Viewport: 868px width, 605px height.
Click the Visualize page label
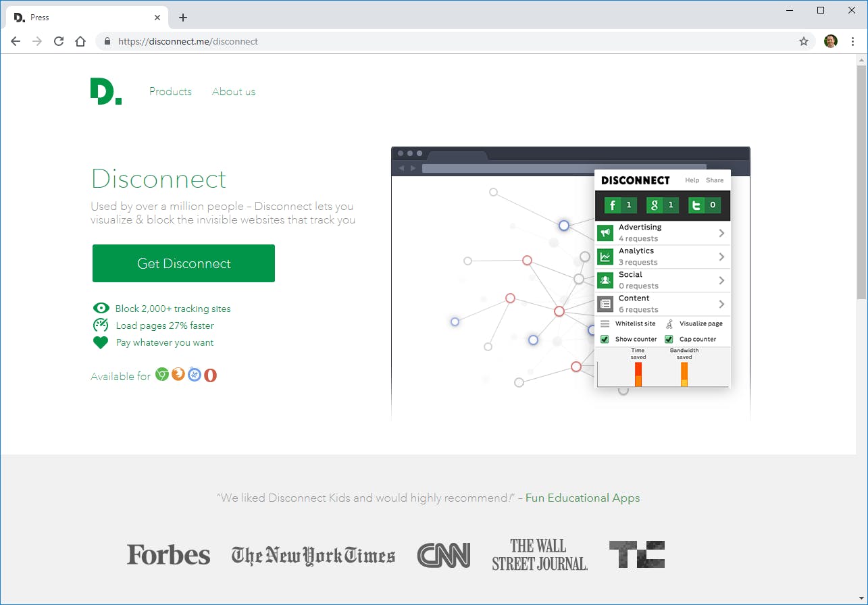(x=701, y=323)
